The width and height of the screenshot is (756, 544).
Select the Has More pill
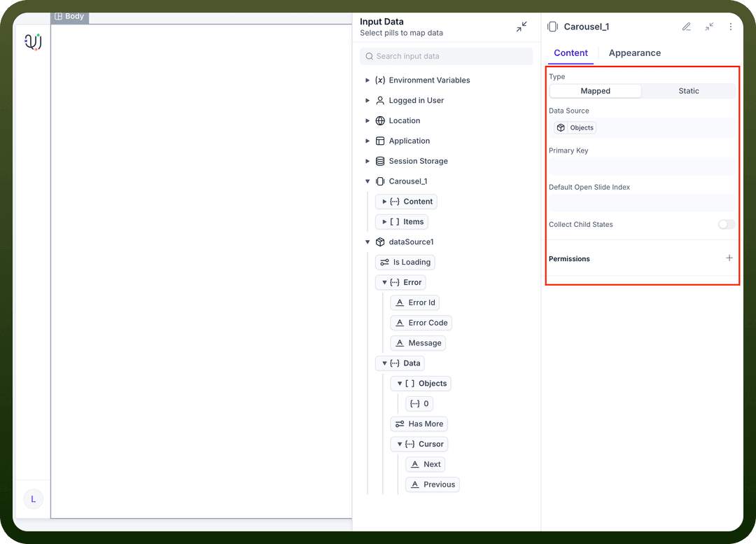click(x=419, y=424)
